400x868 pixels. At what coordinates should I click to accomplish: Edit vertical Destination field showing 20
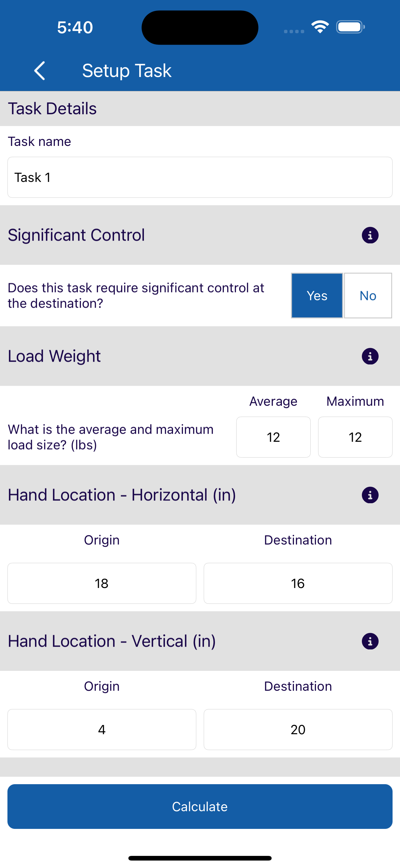pyautogui.click(x=298, y=730)
